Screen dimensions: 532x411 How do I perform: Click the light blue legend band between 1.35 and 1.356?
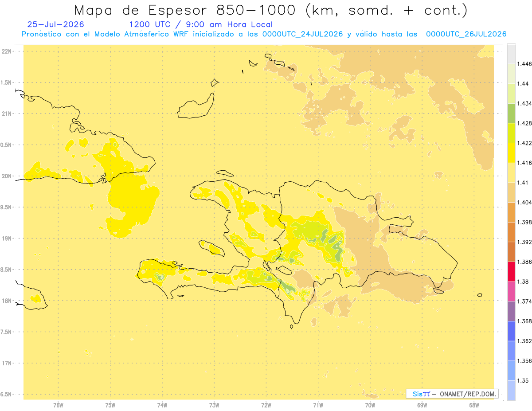511,371
